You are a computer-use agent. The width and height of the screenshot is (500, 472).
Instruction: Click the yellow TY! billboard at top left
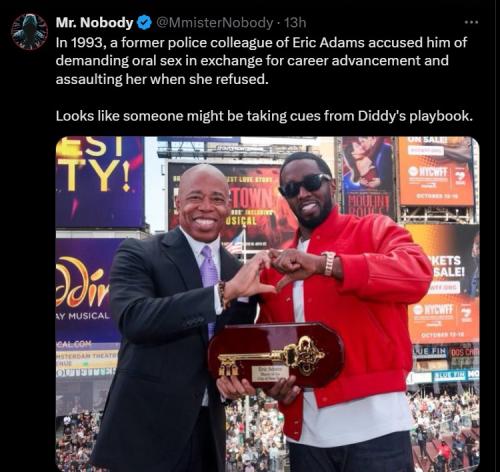(100, 182)
